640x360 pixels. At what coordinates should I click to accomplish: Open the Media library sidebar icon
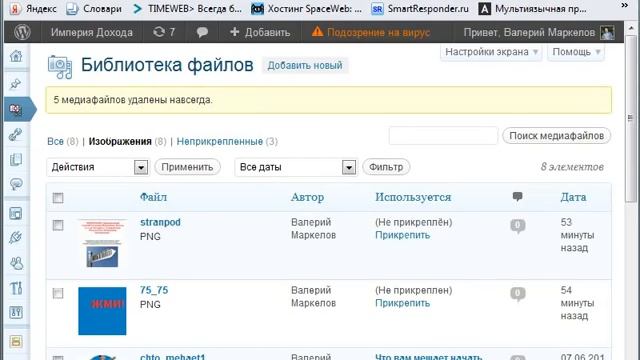coord(16,109)
